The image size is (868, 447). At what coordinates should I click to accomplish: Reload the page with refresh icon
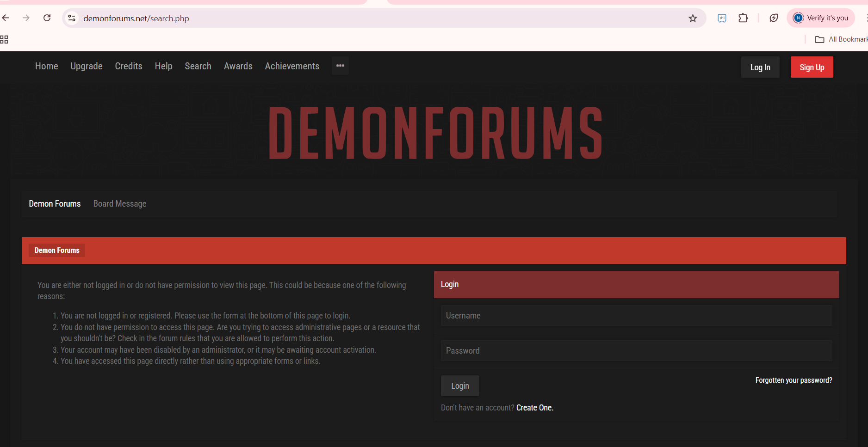(x=47, y=18)
